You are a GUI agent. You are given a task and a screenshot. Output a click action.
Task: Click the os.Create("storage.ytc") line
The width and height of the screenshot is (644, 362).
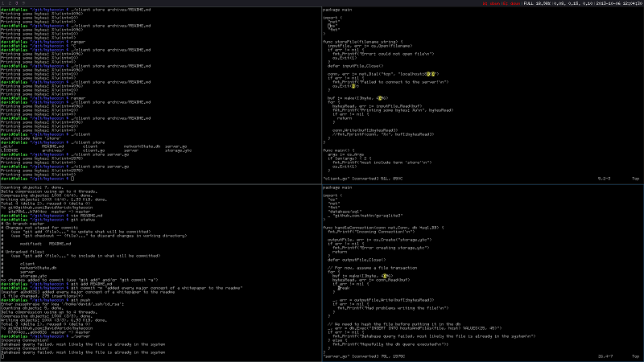coord(379,240)
